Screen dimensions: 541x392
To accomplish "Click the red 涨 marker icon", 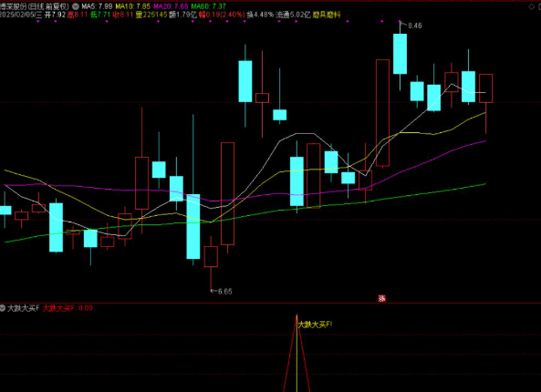I will point(381,299).
